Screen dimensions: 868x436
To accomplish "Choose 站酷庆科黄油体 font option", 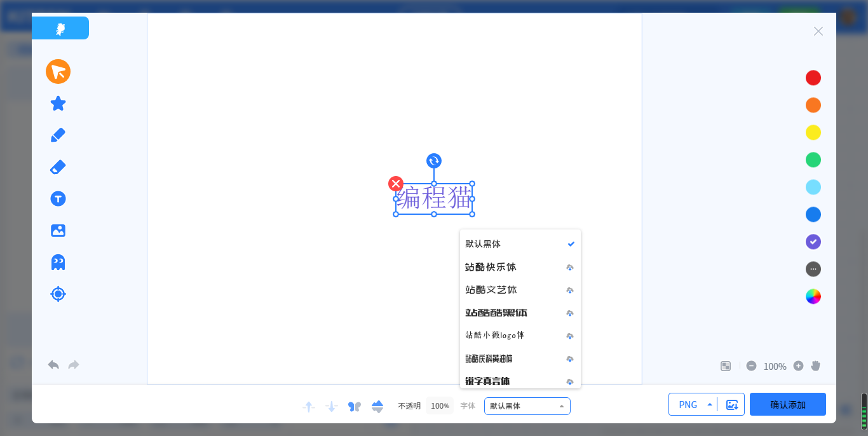I will click(x=520, y=358).
